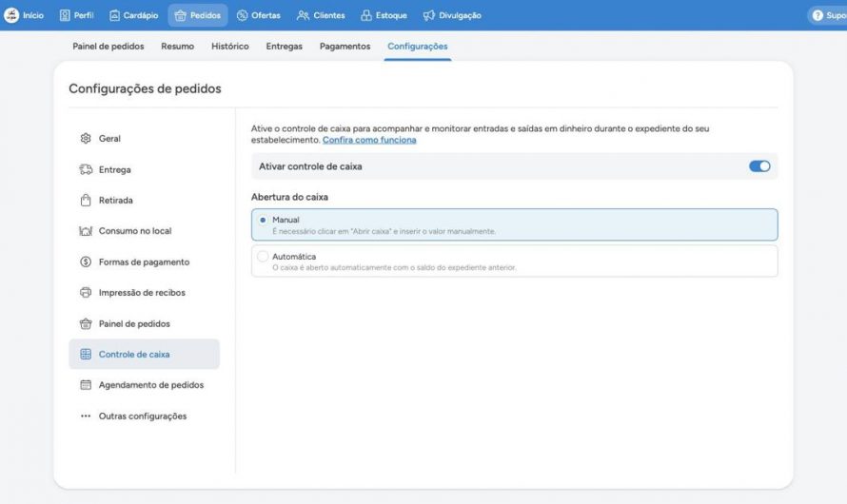Image resolution: width=847 pixels, height=504 pixels.
Task: Click the Estoque boxes icon
Action: coord(366,15)
